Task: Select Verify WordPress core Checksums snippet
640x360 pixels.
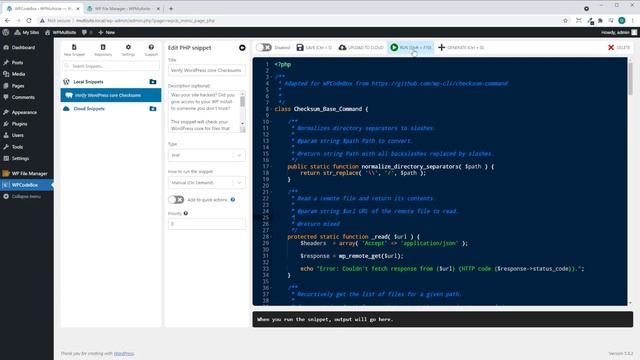Action: tap(111, 95)
